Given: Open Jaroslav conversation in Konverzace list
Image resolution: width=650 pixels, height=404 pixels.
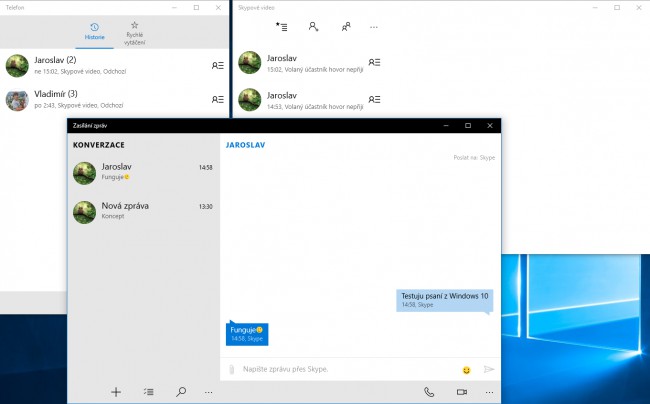Looking at the screenshot, I should (143, 172).
